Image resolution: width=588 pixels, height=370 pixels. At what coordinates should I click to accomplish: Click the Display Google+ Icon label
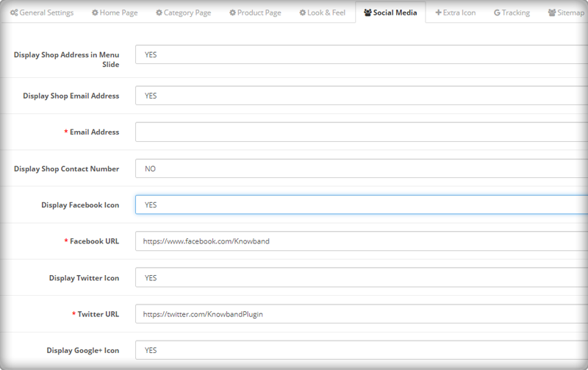[83, 350]
